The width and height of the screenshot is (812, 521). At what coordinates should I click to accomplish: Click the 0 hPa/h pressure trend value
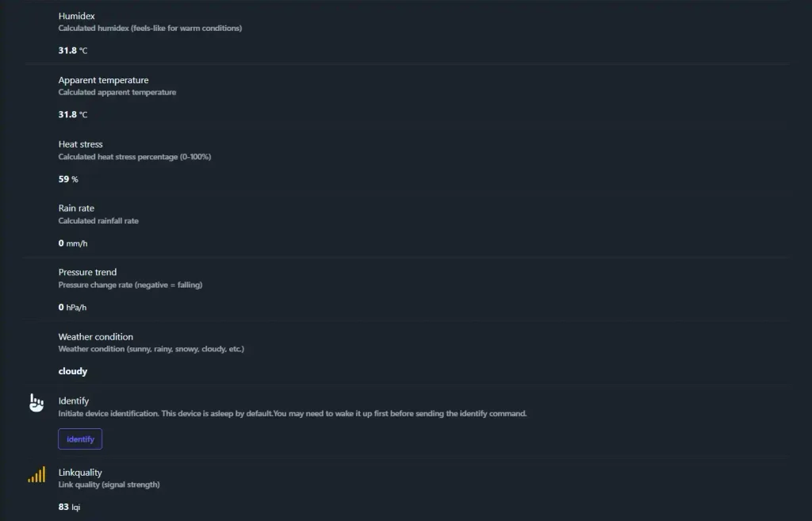click(72, 307)
